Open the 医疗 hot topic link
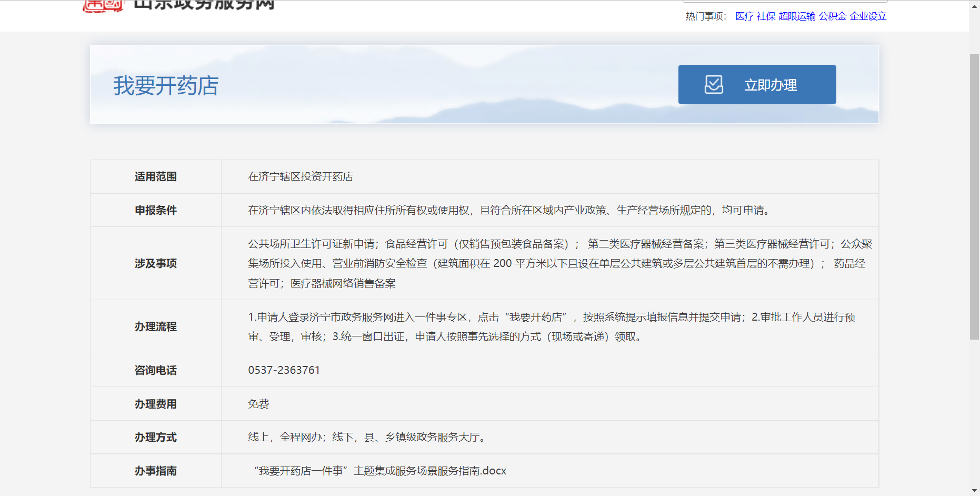This screenshot has height=496, width=980. pos(744,16)
